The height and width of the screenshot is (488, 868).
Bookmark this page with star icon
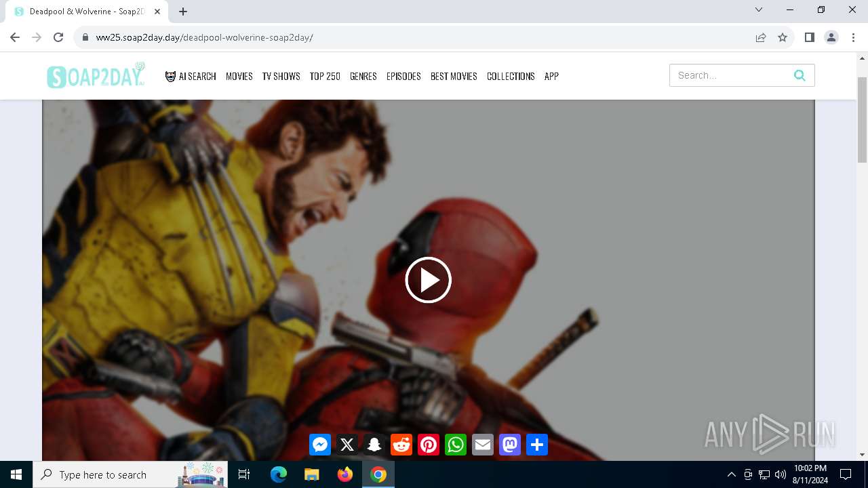point(783,37)
